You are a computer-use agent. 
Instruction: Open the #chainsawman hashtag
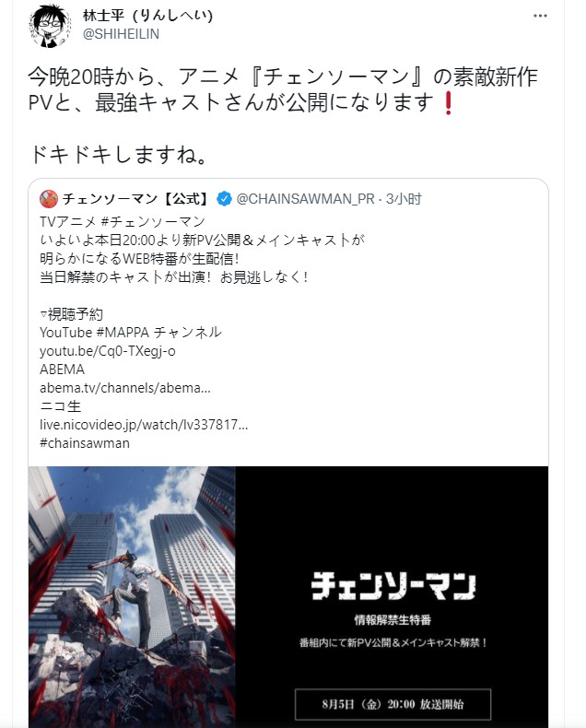85,443
